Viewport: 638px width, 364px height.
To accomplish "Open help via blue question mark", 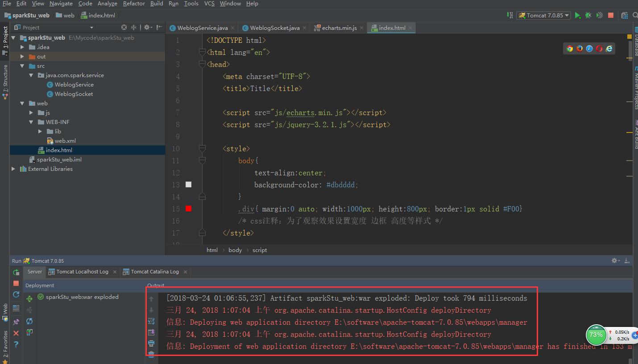I will tap(16, 344).
